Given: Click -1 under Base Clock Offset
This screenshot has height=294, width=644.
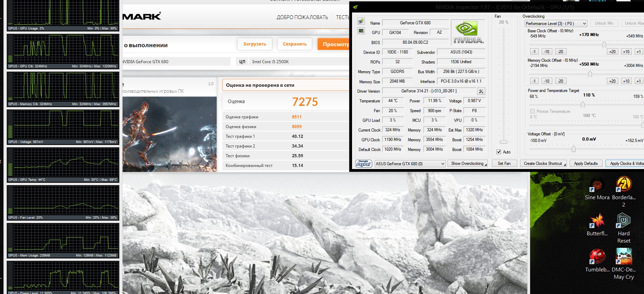Looking at the screenshot, I should click(534, 52).
